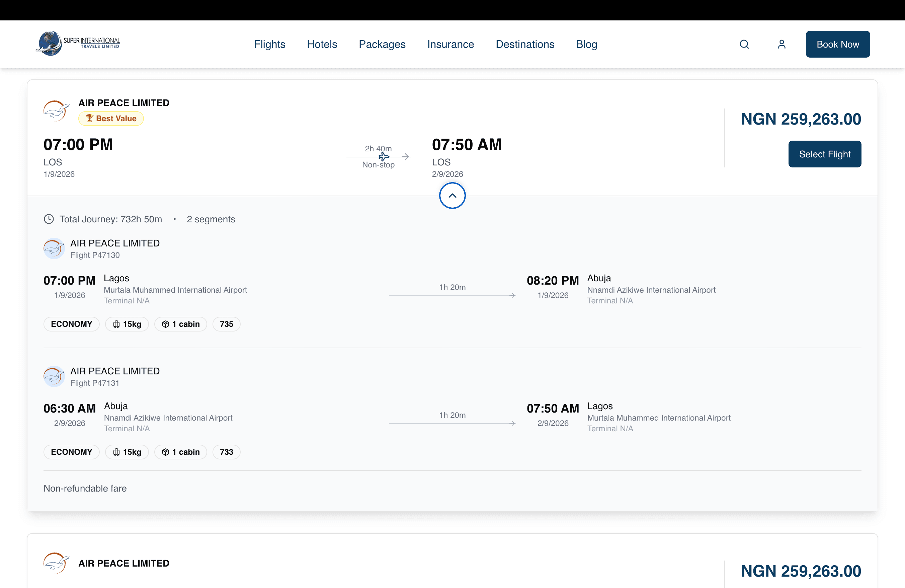Click the search magnifier icon in header
This screenshot has height=588, width=905.
(744, 45)
